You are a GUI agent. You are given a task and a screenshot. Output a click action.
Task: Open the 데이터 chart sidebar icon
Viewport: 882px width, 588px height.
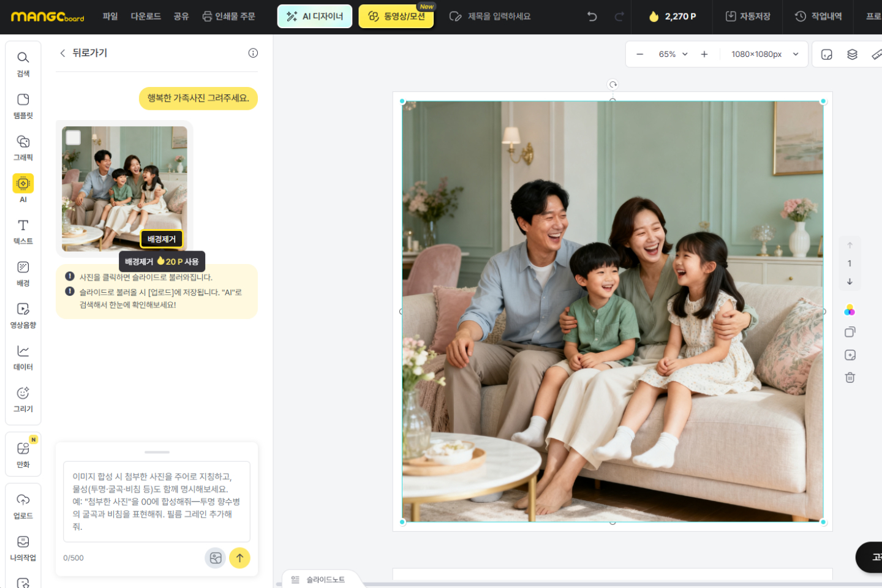(x=23, y=357)
